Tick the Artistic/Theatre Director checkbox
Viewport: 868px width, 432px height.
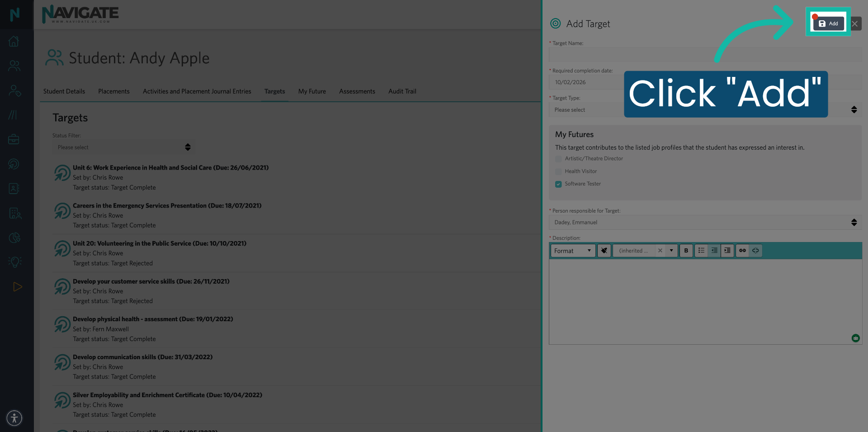[558, 159]
